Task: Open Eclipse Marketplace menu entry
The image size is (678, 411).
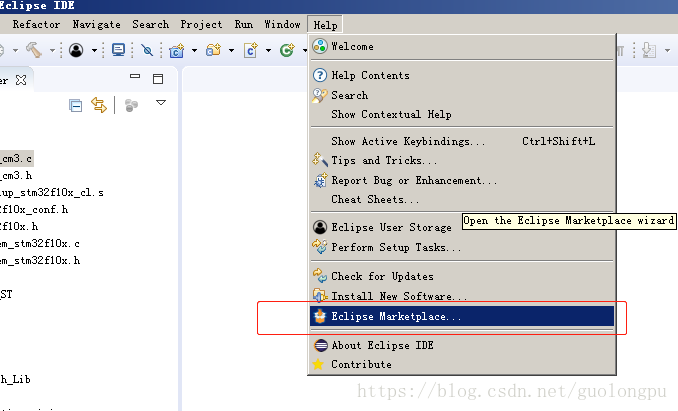Action: pos(462,316)
